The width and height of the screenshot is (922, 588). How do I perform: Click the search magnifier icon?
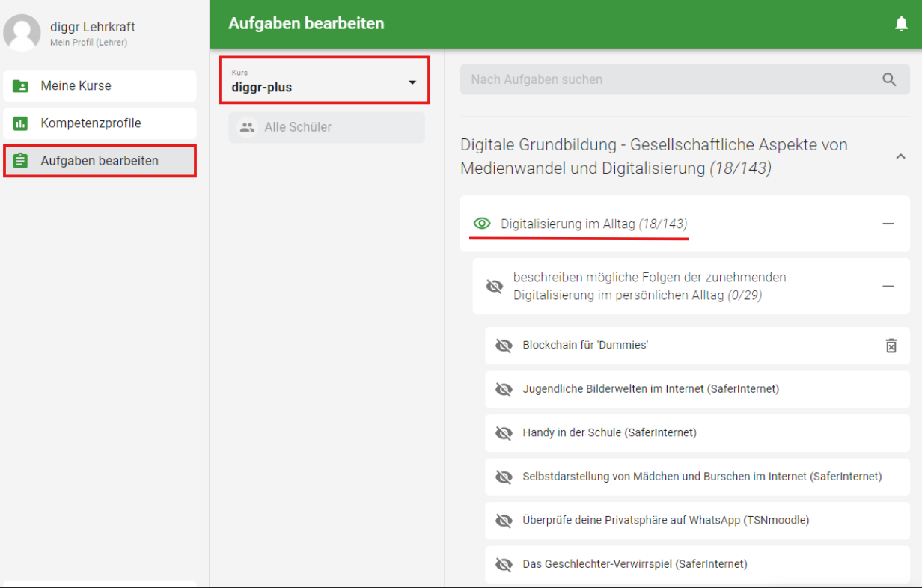[889, 79]
